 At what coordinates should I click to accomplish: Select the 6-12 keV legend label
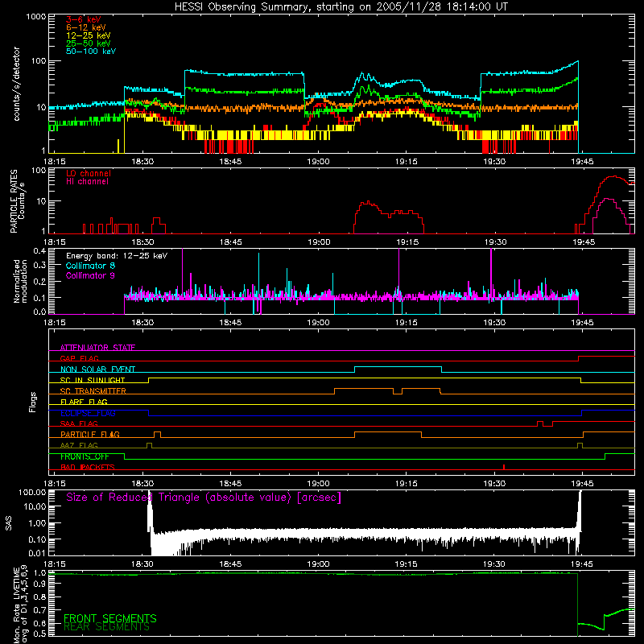pos(86,27)
